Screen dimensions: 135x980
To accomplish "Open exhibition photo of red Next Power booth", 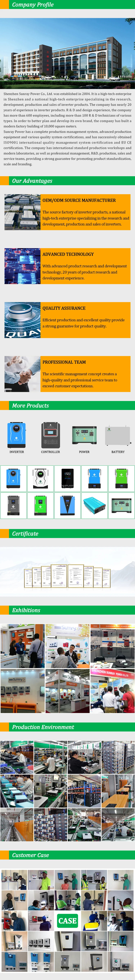I will pos(112,646).
